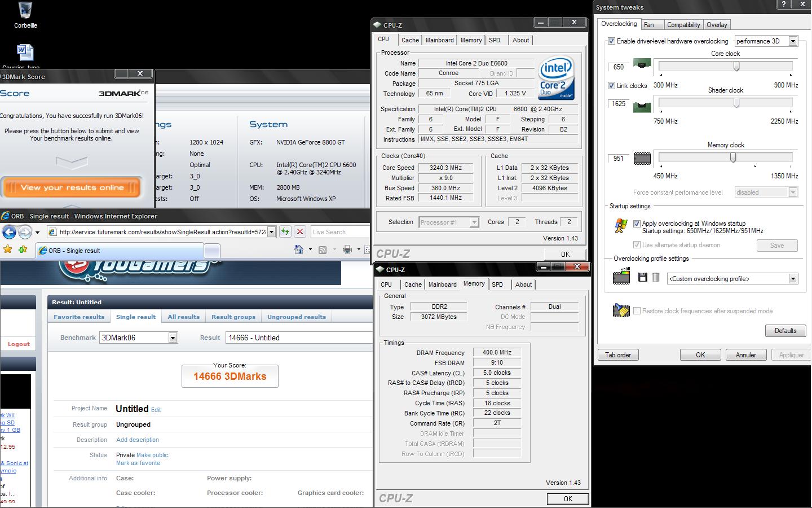812x508 pixels.
Task: Click the Defaults button in System tweaks
Action: coord(785,331)
